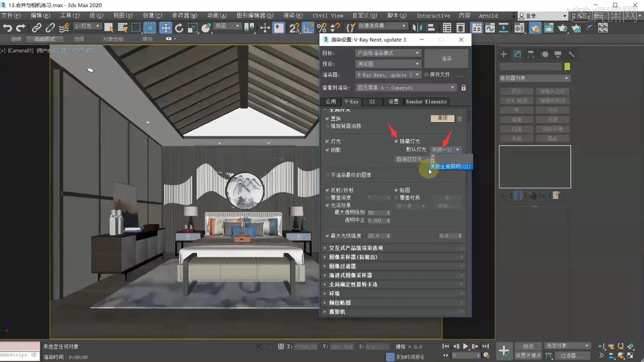Uncheck the 隐藏灯光 checkbox
Image resolution: width=644 pixels, height=362 pixels.
(x=396, y=141)
